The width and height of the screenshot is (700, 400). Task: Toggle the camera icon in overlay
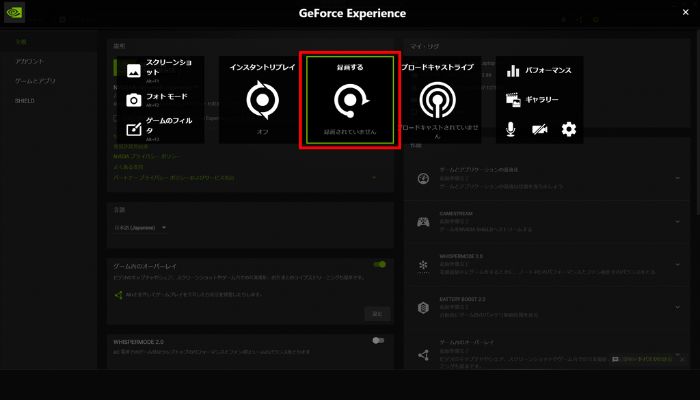coord(540,129)
